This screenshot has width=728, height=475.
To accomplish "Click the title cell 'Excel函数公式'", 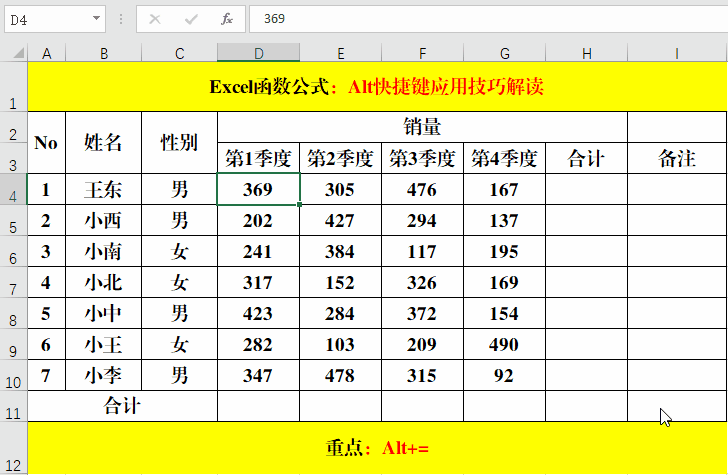I will click(x=377, y=87).
